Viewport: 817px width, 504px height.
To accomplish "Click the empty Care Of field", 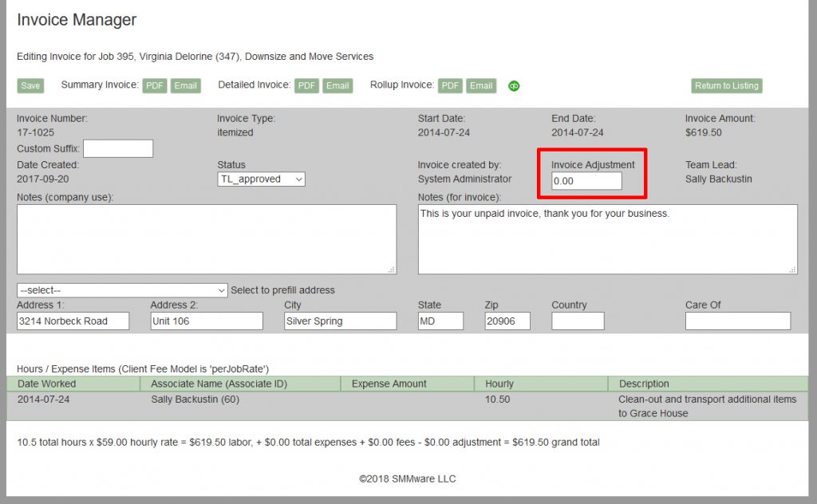I will click(737, 321).
